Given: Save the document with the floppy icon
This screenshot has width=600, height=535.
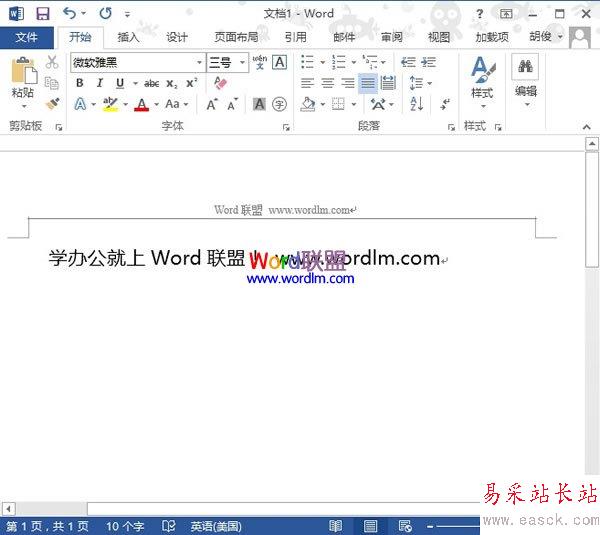Looking at the screenshot, I should pyautogui.click(x=42, y=14).
